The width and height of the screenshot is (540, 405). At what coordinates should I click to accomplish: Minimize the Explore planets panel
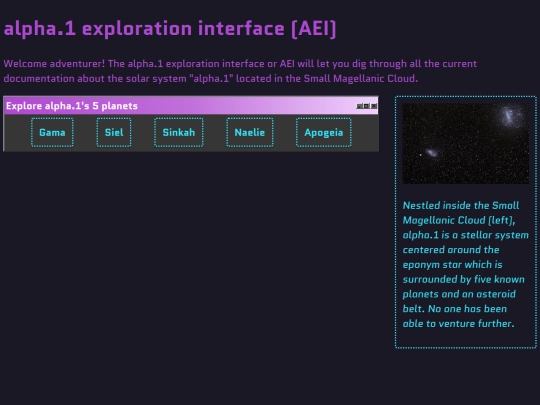point(360,106)
